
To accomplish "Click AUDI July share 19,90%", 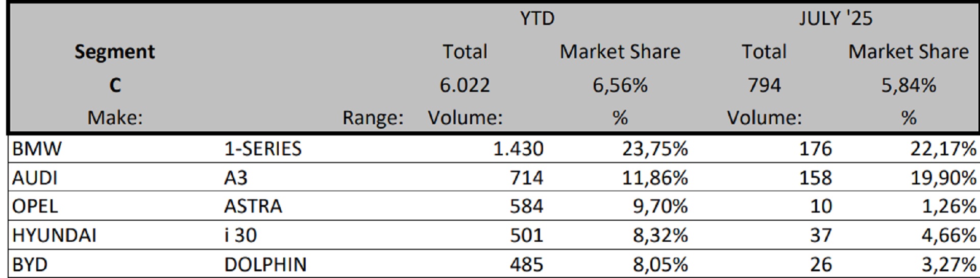I will pyautogui.click(x=943, y=178).
